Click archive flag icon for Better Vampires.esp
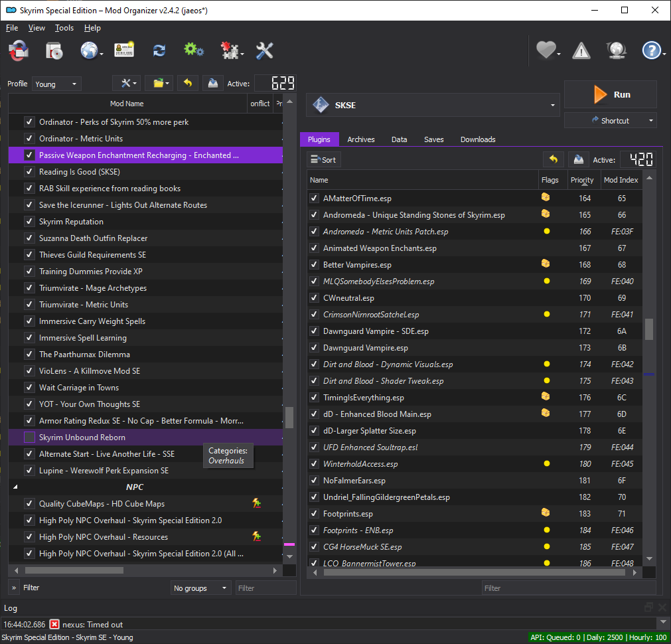 546,264
